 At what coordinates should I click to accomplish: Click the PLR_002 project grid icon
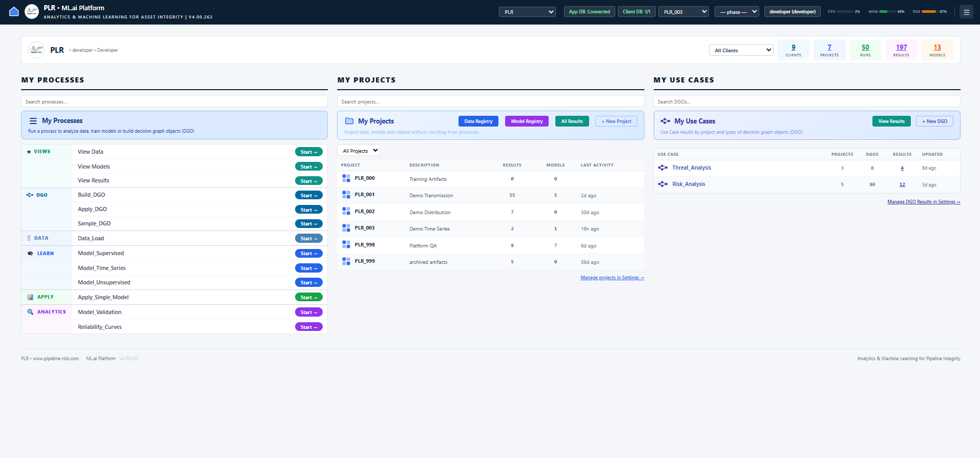[x=346, y=211]
